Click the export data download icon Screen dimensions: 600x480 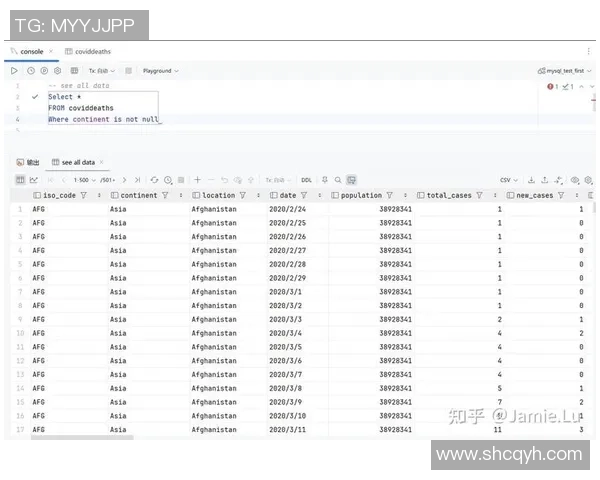(x=531, y=180)
